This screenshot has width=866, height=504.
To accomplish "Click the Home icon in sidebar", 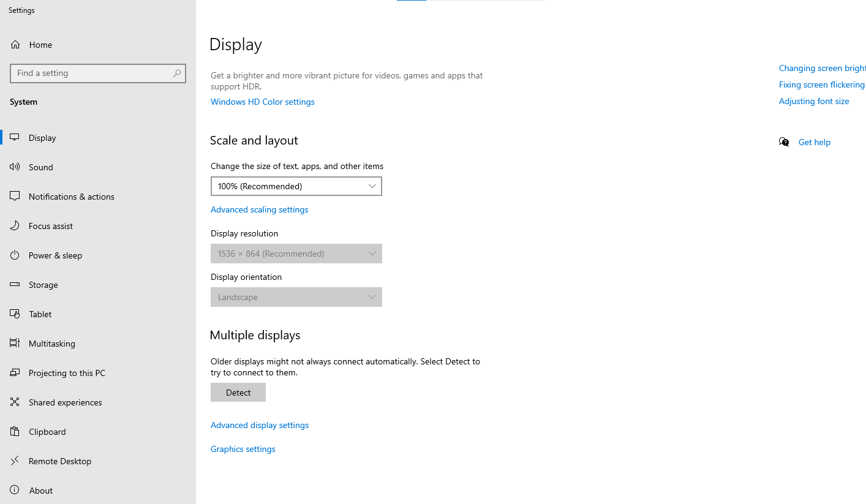I will click(x=15, y=45).
